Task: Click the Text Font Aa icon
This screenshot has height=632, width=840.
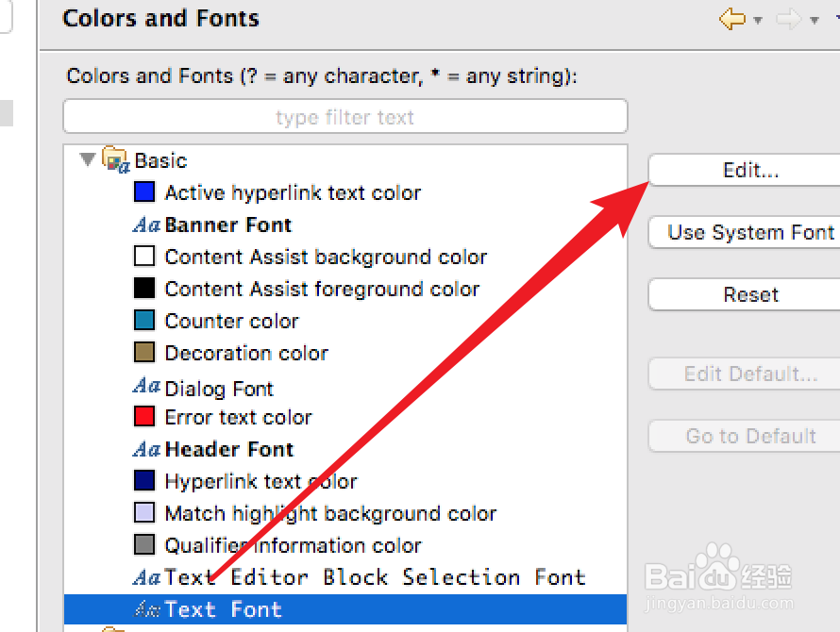Action: point(145,609)
